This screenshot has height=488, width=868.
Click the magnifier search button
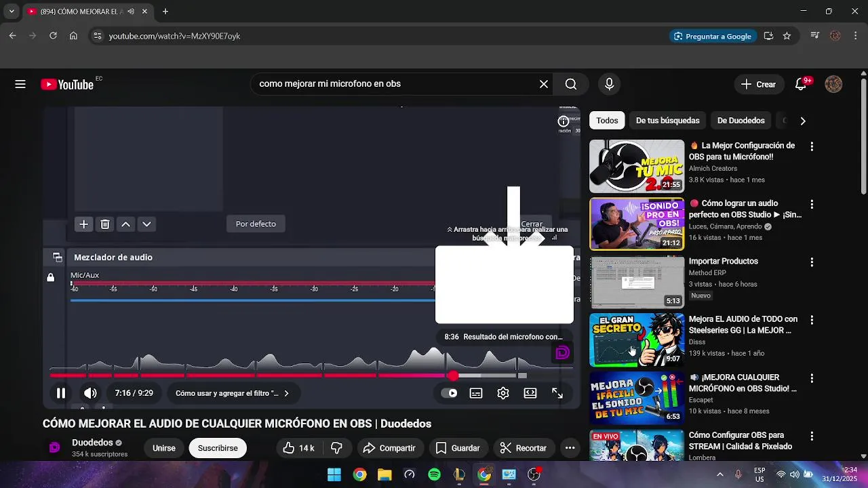(x=571, y=84)
